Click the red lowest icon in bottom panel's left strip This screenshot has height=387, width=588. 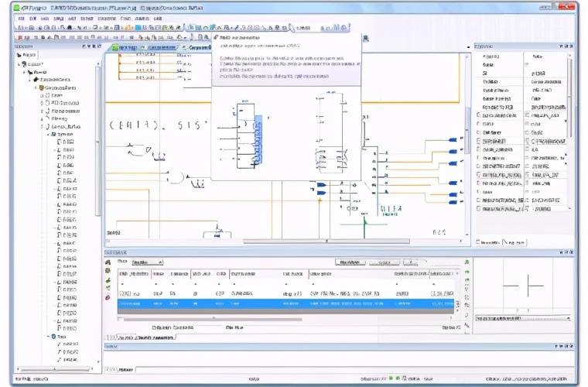[108, 297]
